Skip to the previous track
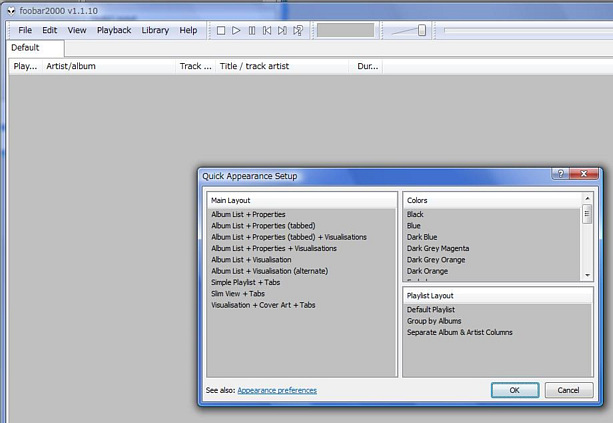Image resolution: width=613 pixels, height=423 pixels. click(x=267, y=30)
